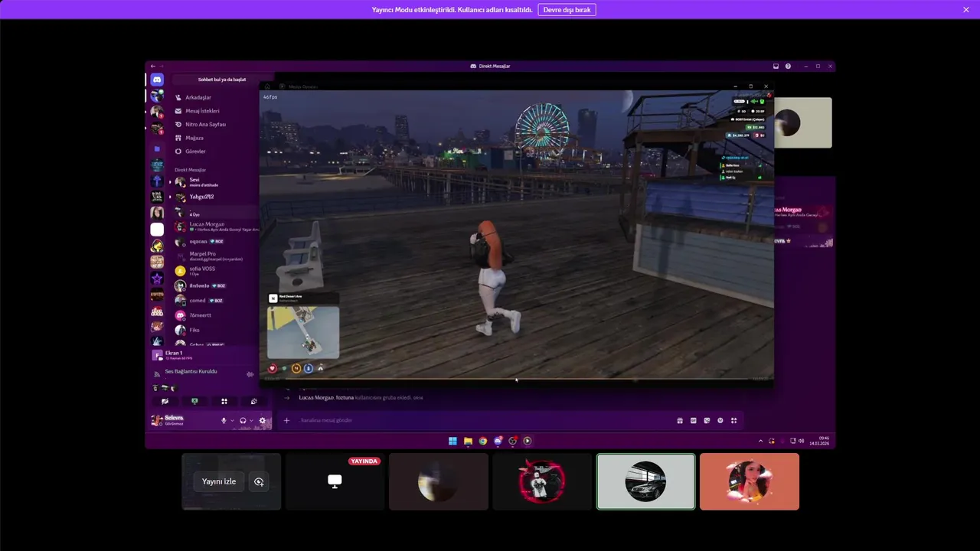
Task: Open emoji picker in message bar
Action: pyautogui.click(x=720, y=420)
